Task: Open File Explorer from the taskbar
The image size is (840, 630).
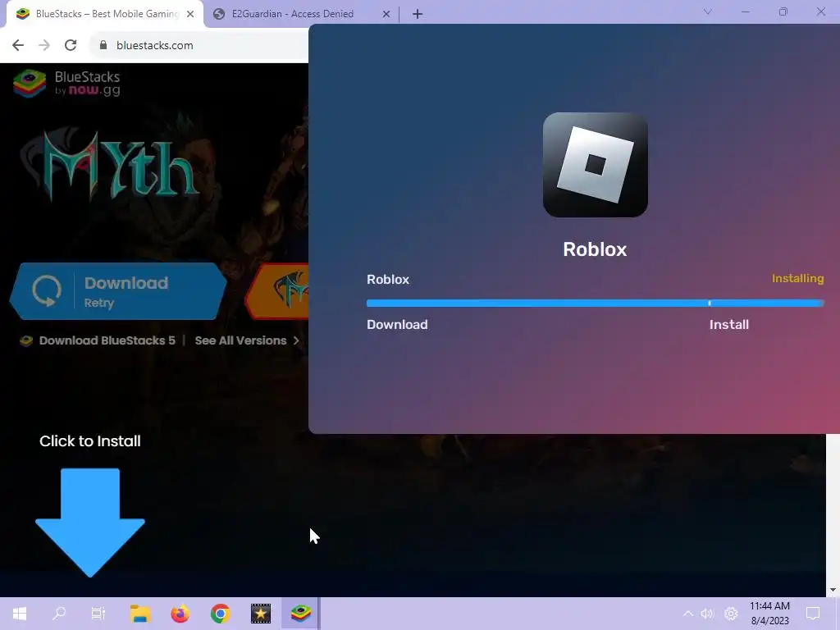Action: 140,614
